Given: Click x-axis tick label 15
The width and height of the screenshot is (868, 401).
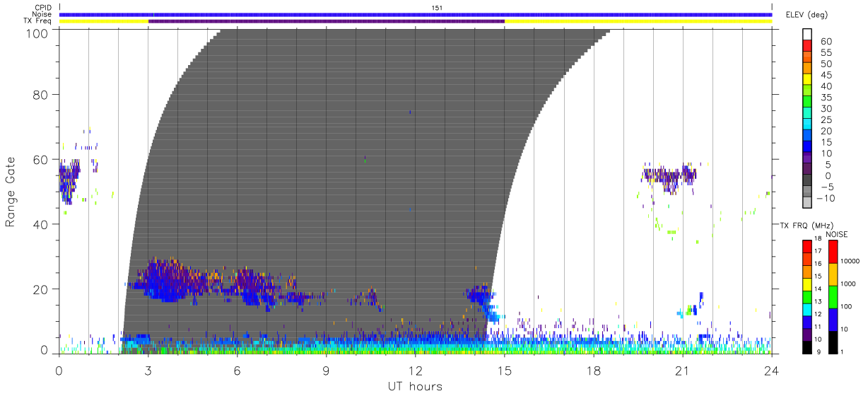Looking at the screenshot, I should (x=504, y=370).
